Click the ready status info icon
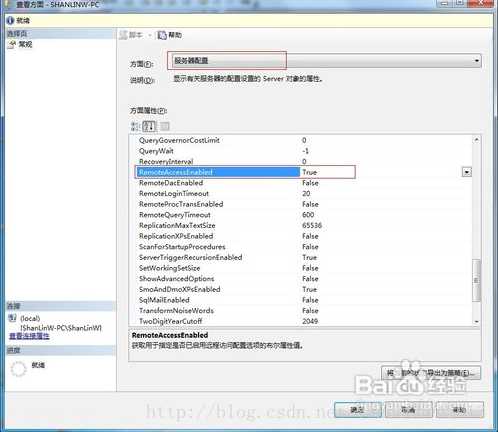This screenshot has height=432, width=498. click(10, 21)
